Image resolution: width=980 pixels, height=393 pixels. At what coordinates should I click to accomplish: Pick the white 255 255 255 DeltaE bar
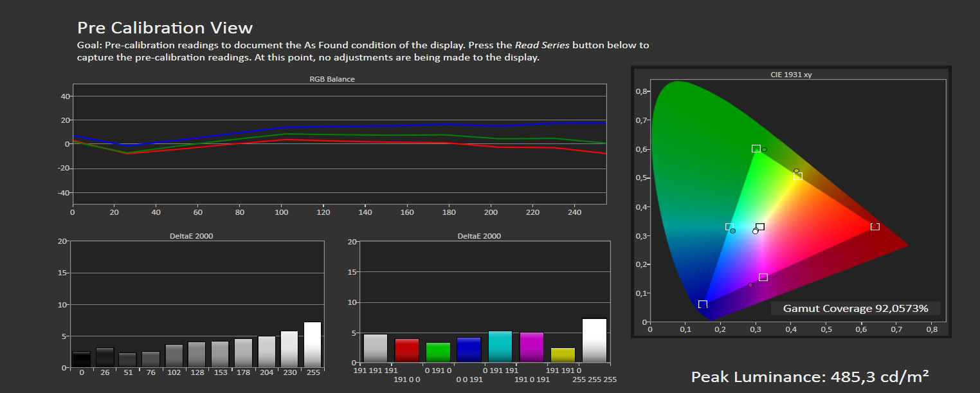pos(594,340)
